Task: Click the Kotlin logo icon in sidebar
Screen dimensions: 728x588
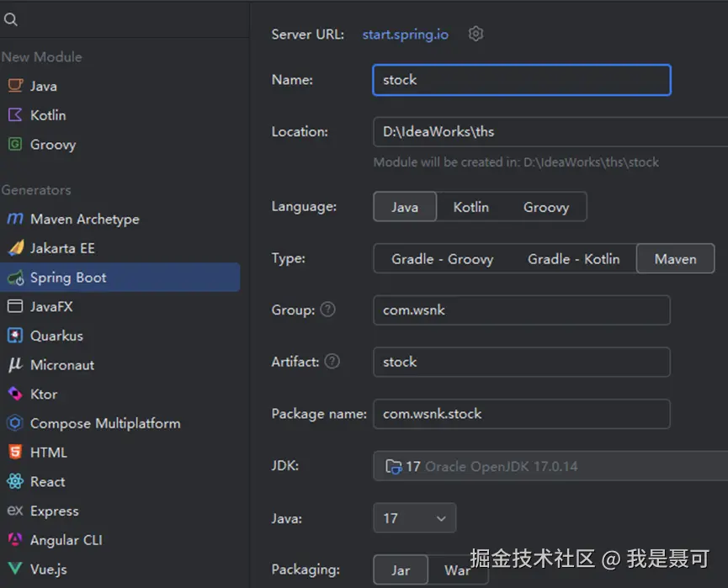Action: [15, 115]
